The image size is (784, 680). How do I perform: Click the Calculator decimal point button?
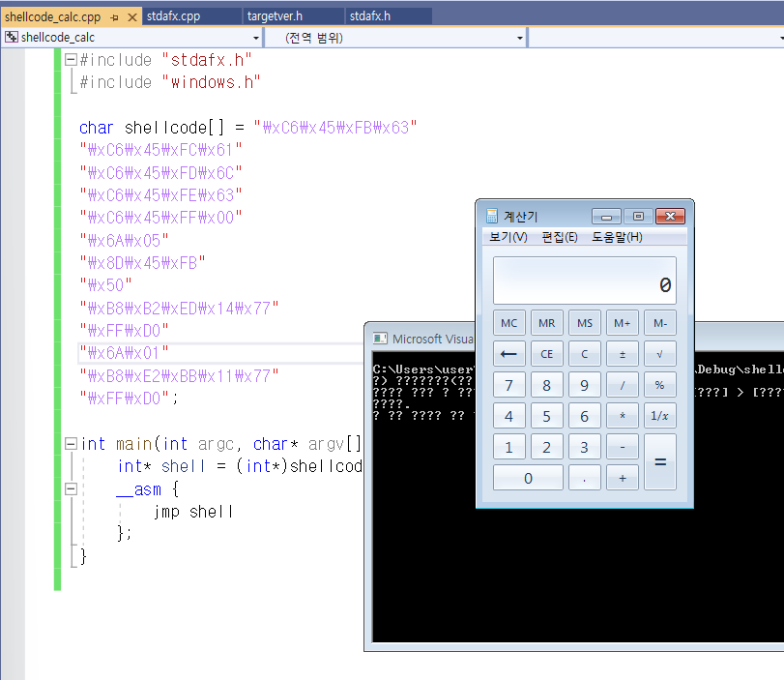tap(585, 478)
